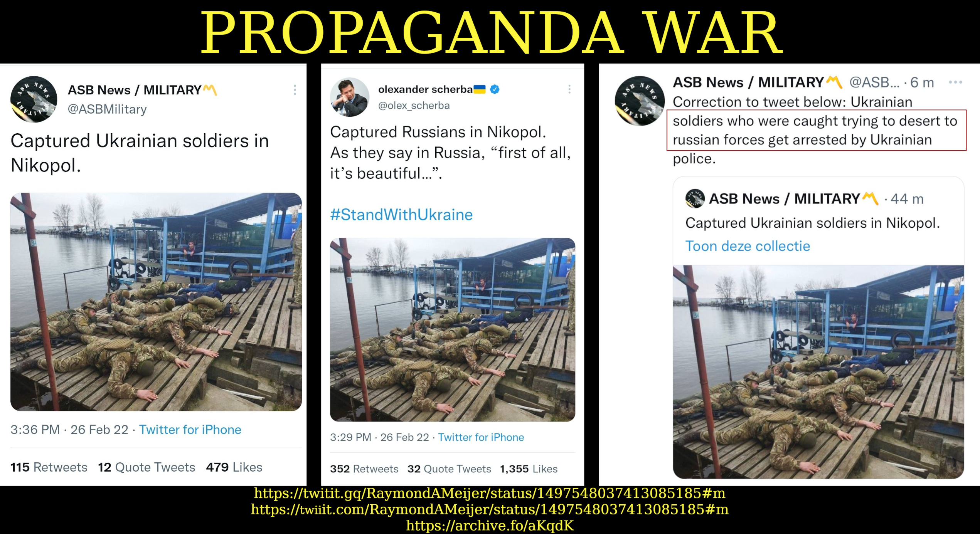Open the Toon deze collectie link
Viewport: 980px width, 534px height.
click(748, 246)
